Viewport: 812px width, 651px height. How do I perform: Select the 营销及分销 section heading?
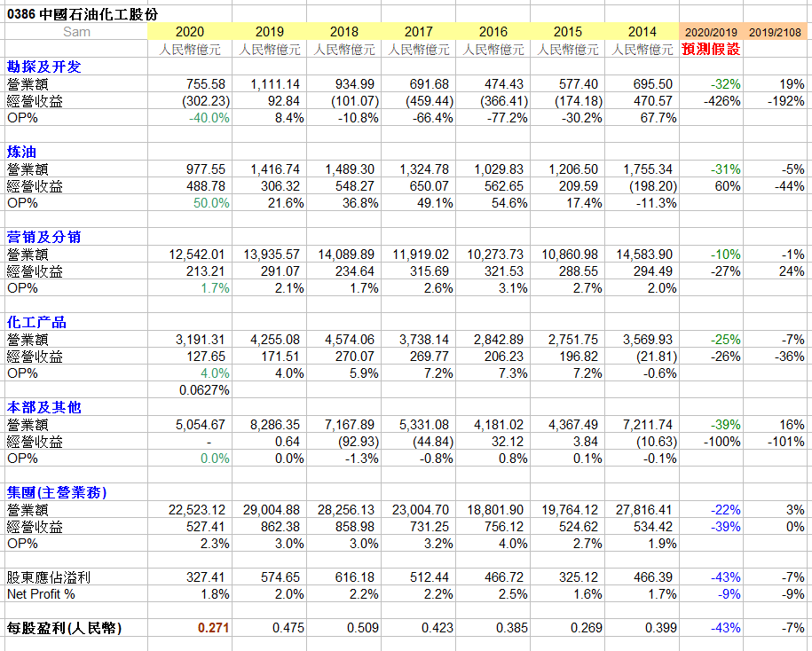click(x=44, y=237)
